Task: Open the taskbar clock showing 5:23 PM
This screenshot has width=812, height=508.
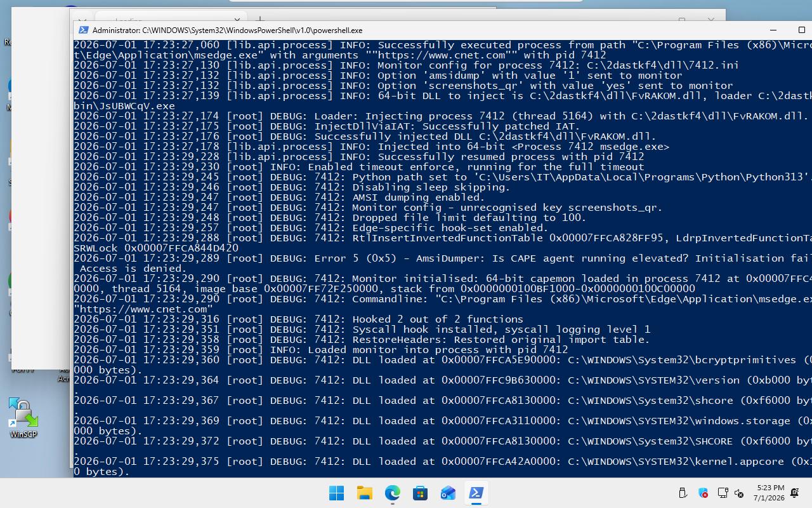Action: click(769, 493)
